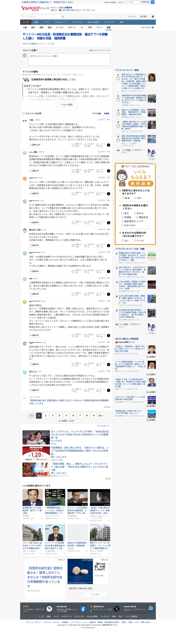Viewport: 176px width, 644px height.
Task: Expand replies under kta********'s comment
Action: 34,271
